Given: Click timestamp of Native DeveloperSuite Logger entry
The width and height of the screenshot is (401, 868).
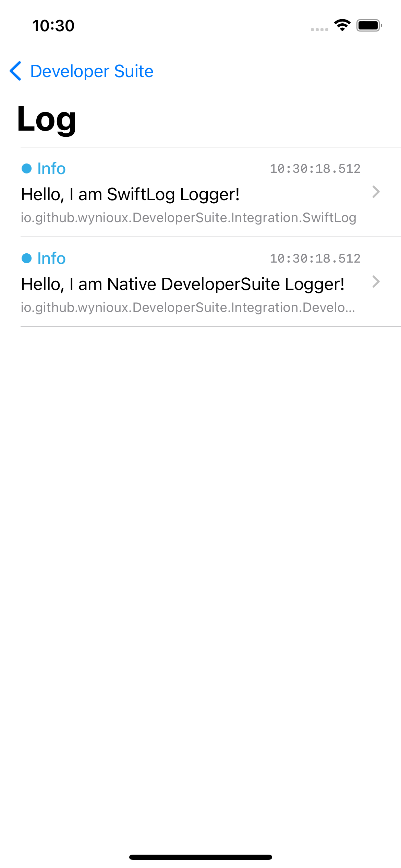Looking at the screenshot, I should tap(315, 258).
